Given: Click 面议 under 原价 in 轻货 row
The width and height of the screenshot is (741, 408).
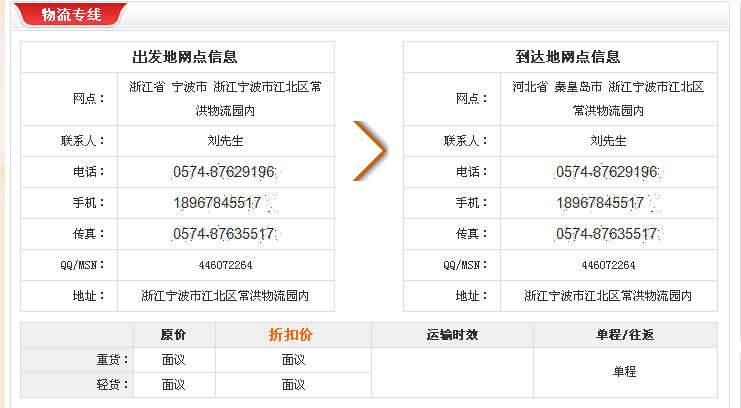Looking at the screenshot, I should click(x=173, y=385).
